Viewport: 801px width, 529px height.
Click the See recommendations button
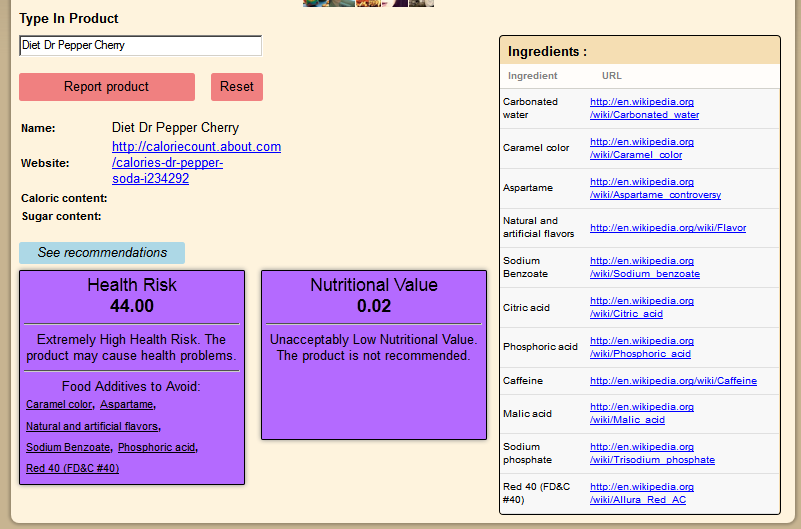click(x=102, y=253)
